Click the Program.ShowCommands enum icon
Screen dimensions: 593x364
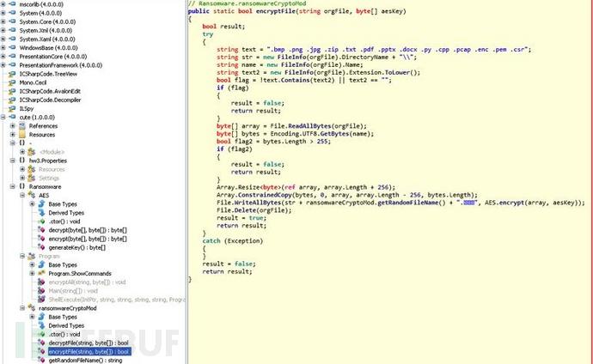(x=41, y=273)
